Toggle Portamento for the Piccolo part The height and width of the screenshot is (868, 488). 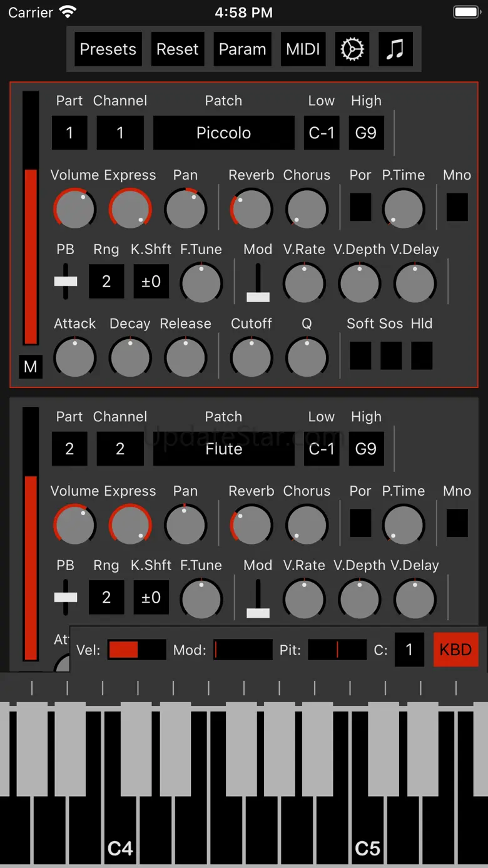point(360,207)
